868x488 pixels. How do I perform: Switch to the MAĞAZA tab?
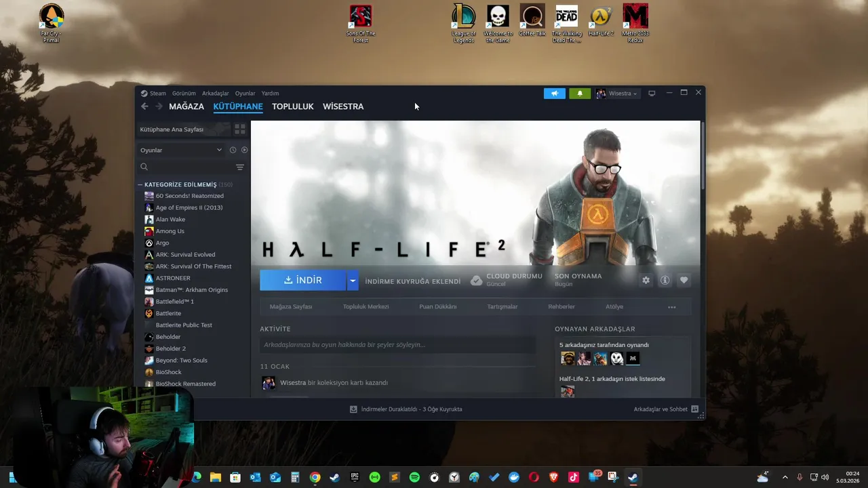click(x=186, y=106)
